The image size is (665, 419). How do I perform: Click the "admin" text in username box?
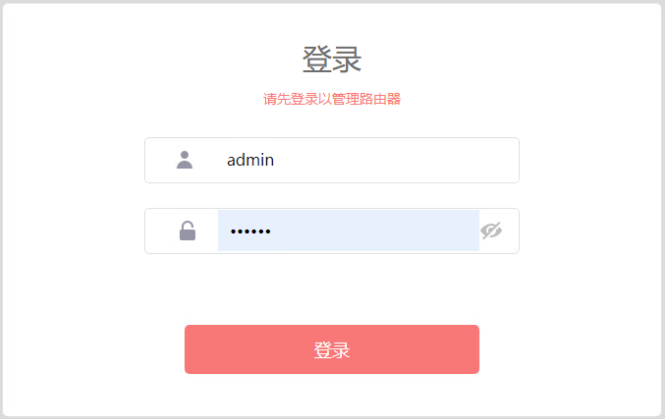tap(250, 160)
